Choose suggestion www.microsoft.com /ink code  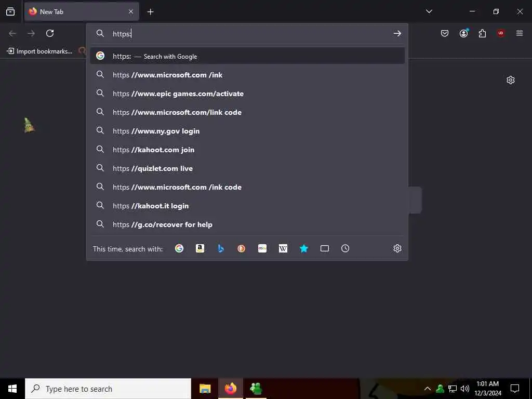(247, 187)
